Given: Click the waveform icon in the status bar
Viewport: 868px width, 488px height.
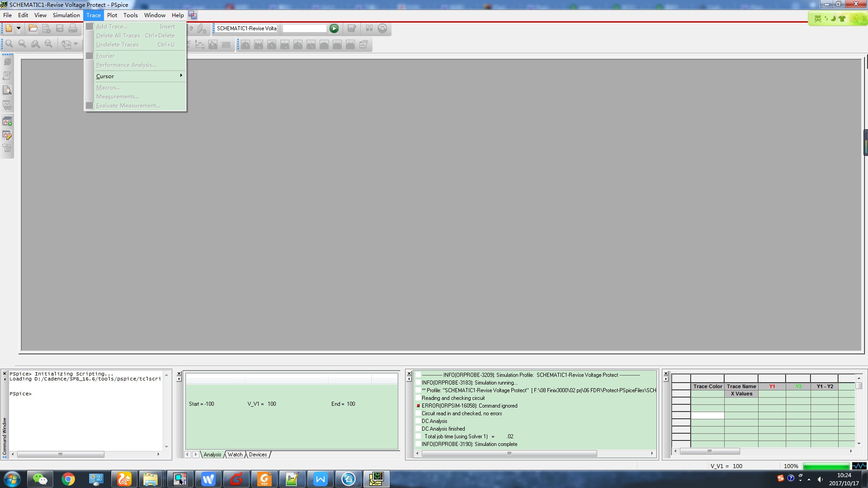Looking at the screenshot, I should click(x=859, y=466).
